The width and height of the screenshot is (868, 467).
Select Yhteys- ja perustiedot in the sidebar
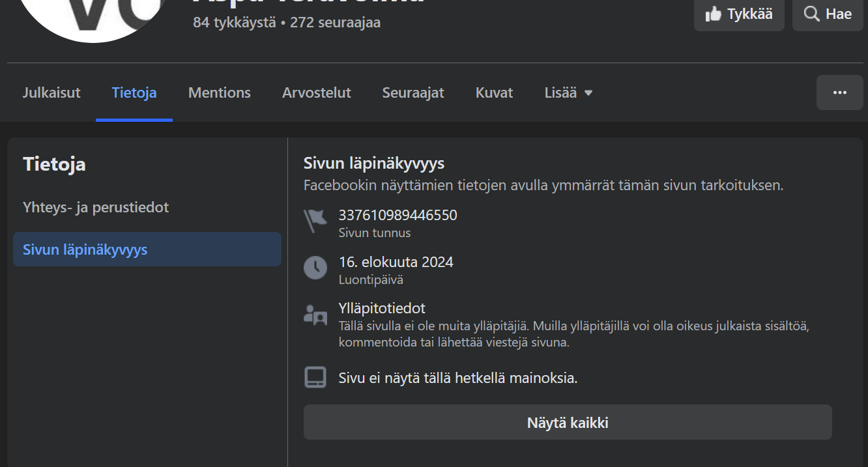96,207
